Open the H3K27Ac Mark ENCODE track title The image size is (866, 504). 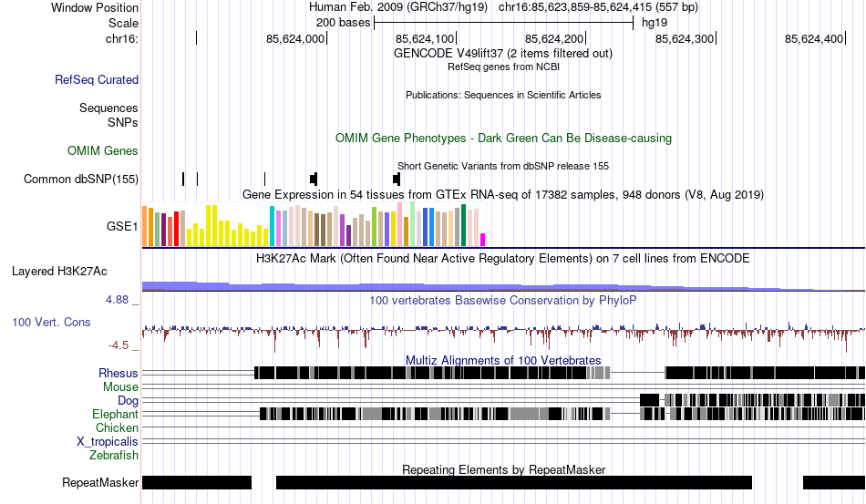tap(503, 258)
